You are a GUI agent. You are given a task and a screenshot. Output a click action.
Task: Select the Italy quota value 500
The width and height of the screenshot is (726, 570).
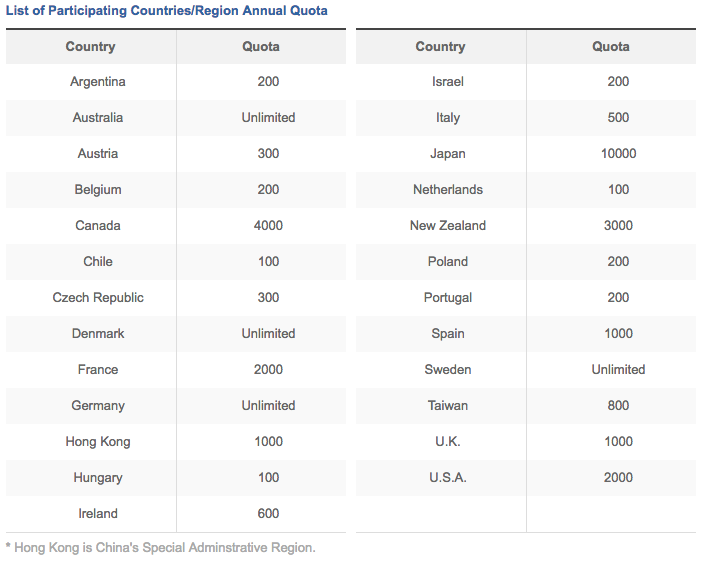(618, 118)
